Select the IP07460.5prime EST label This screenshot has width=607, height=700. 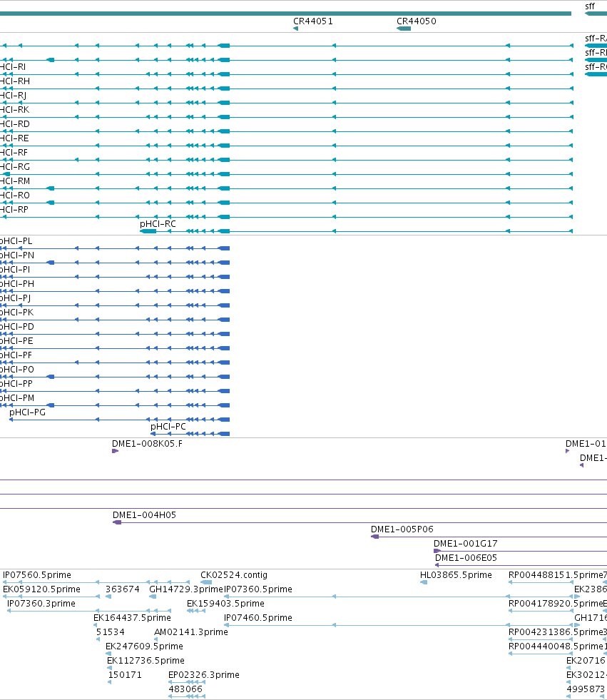coord(258,618)
